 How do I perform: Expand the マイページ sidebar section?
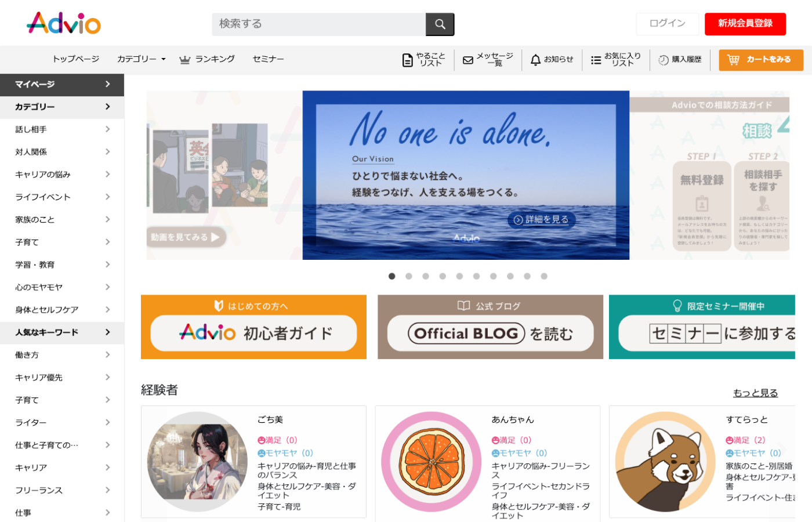click(62, 85)
